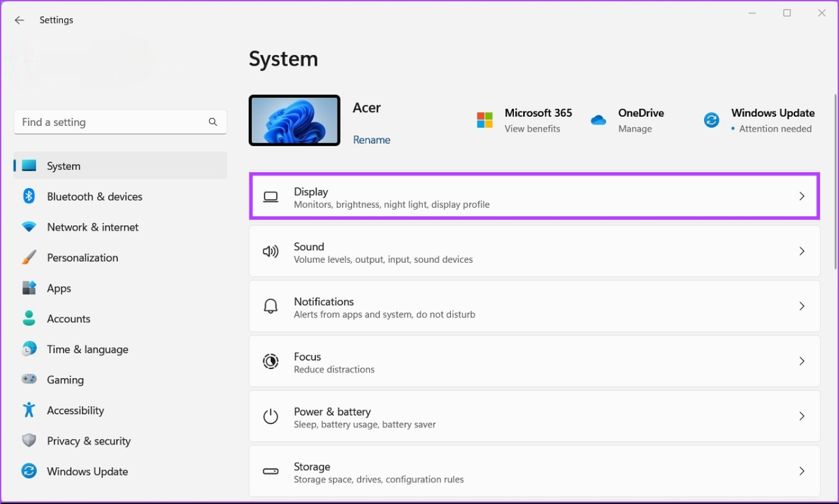Click the Focus icon
The image size is (839, 504).
click(x=271, y=361)
